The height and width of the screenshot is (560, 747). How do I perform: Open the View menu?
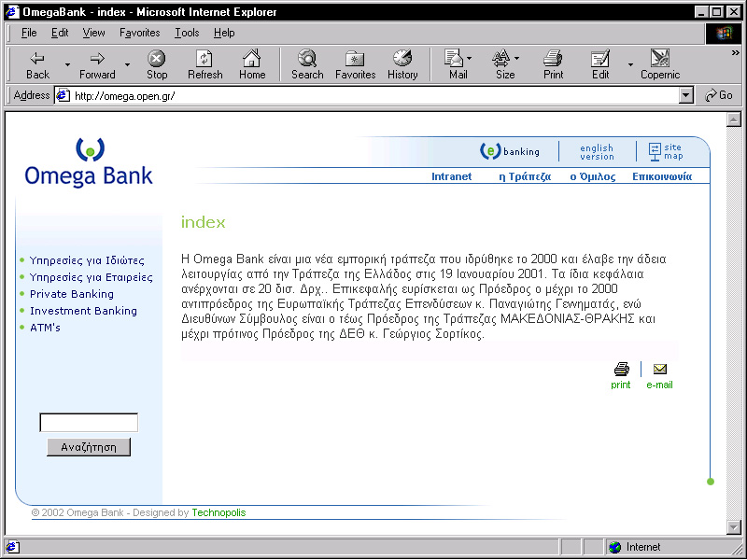[93, 33]
